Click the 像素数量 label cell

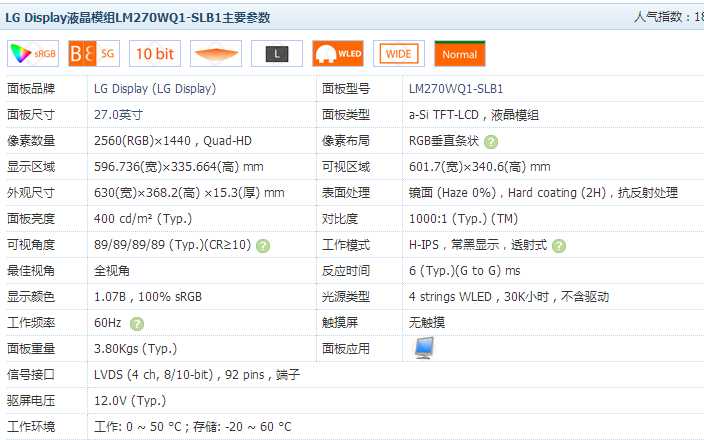coord(31,141)
